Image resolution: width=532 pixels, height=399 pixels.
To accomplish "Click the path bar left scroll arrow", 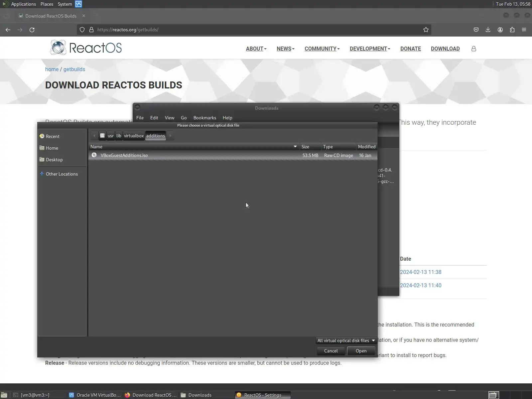I will (94, 136).
